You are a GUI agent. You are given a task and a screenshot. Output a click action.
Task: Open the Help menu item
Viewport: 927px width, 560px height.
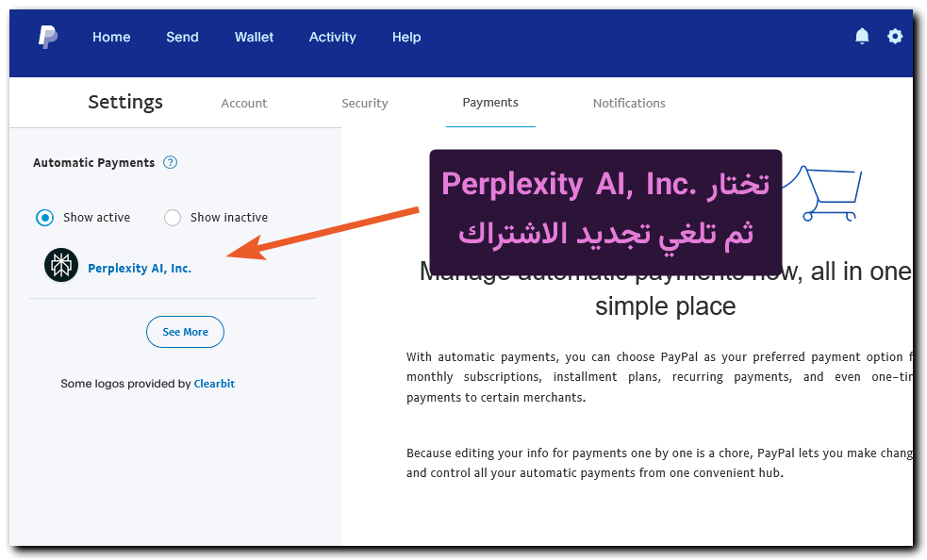[x=406, y=38]
